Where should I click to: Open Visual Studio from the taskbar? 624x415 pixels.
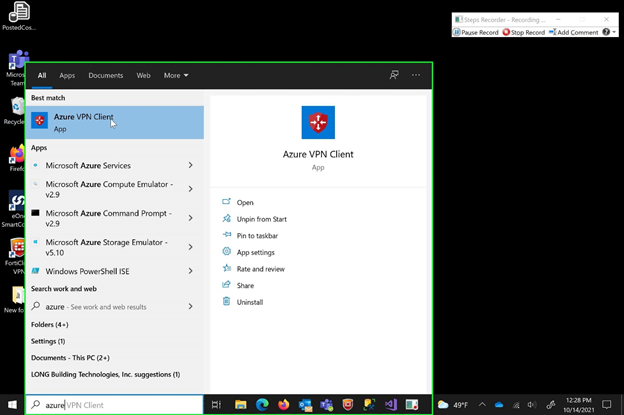pyautogui.click(x=391, y=405)
